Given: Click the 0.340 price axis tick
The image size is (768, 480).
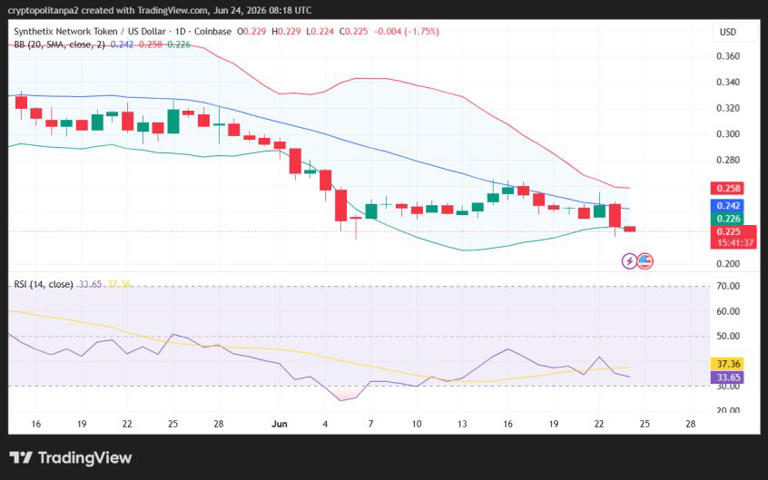Looking at the screenshot, I should point(728,82).
